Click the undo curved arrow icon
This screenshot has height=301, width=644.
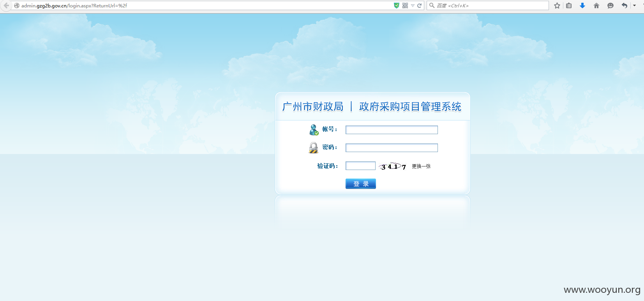pyautogui.click(x=625, y=5)
